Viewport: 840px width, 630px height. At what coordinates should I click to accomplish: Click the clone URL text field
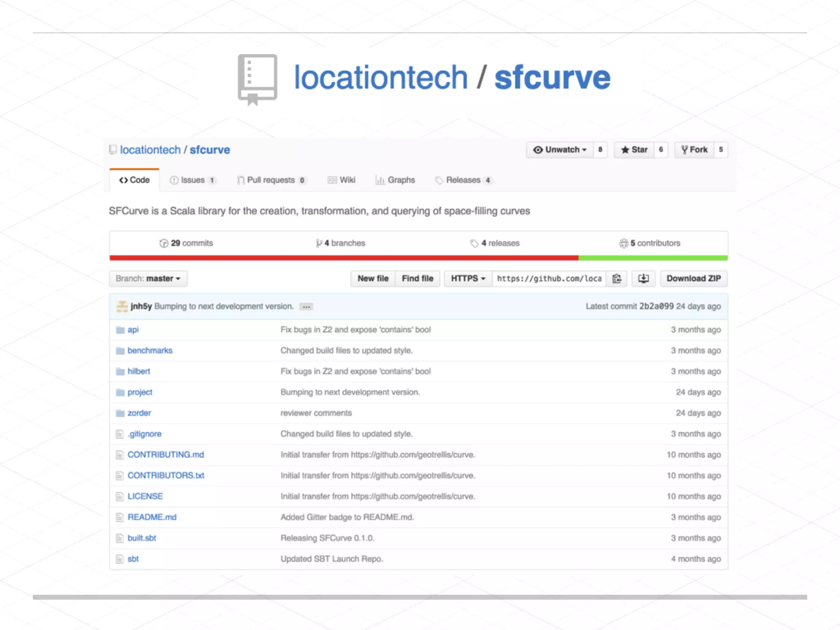(x=549, y=278)
